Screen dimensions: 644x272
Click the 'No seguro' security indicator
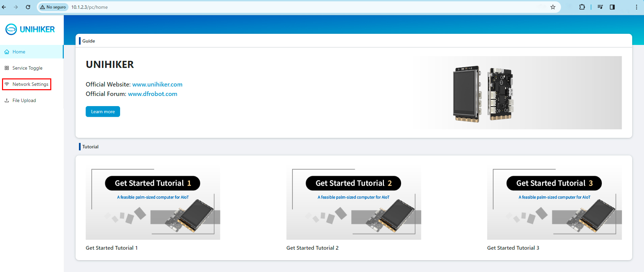pos(53,7)
